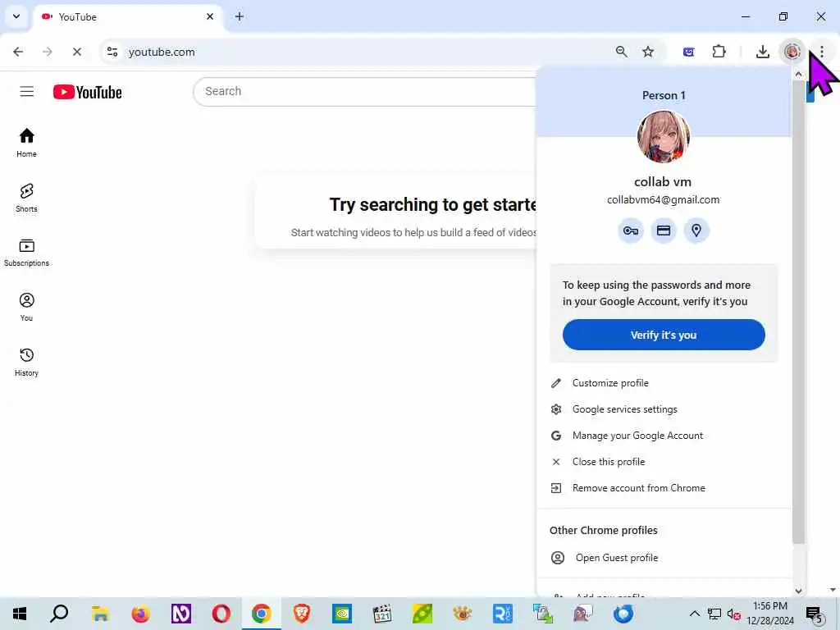Open payment methods card icon
Screen dimensions: 840x630
[x=663, y=231]
